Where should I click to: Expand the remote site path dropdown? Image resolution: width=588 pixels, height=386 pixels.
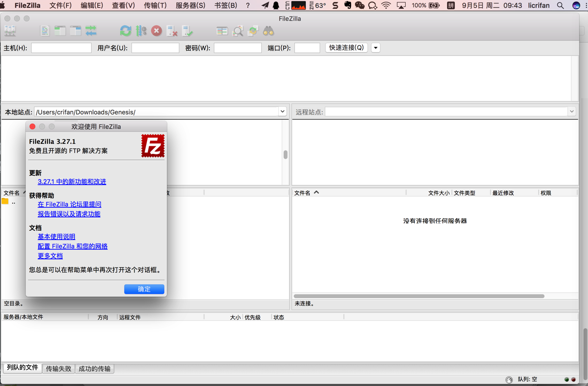point(572,111)
